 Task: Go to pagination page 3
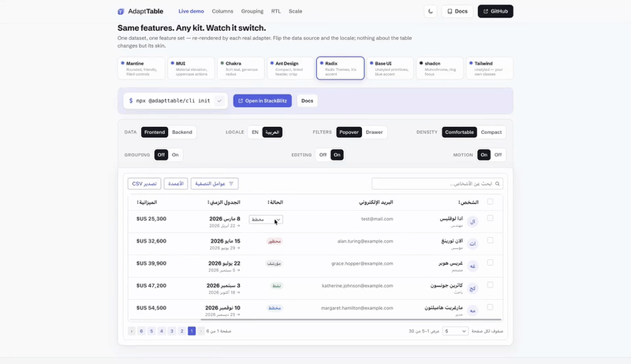tap(172, 331)
